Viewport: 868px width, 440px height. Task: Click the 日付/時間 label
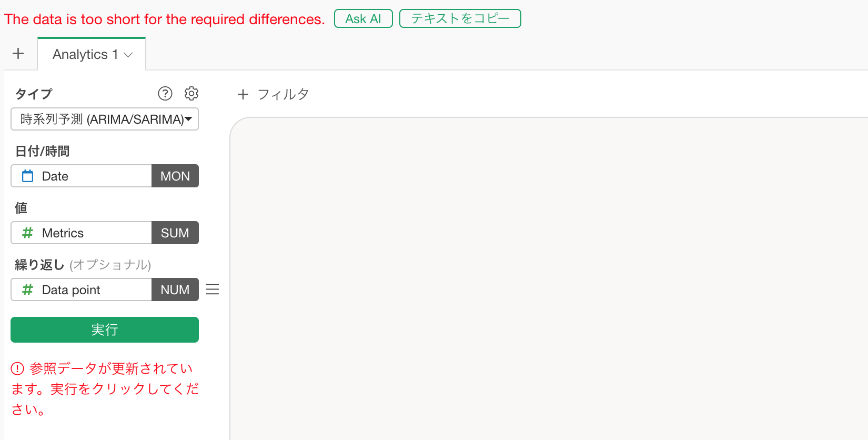[43, 152]
